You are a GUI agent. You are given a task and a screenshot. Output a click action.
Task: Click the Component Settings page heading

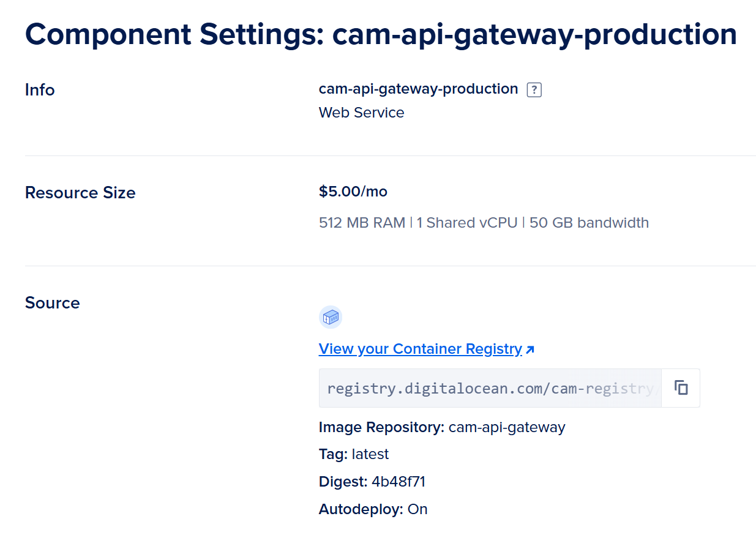[x=381, y=34]
